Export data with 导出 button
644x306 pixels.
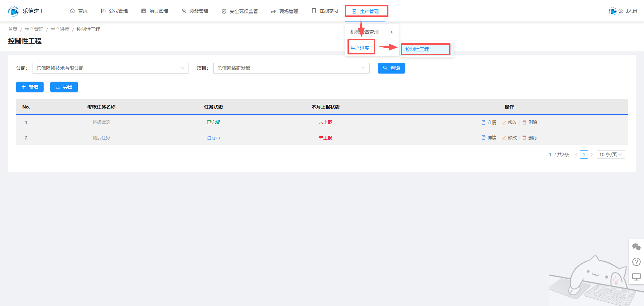click(64, 87)
